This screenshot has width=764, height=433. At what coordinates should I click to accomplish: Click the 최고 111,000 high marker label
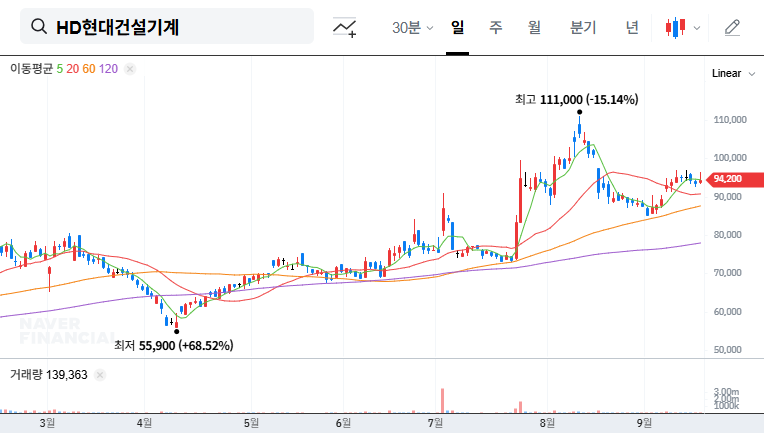point(576,100)
